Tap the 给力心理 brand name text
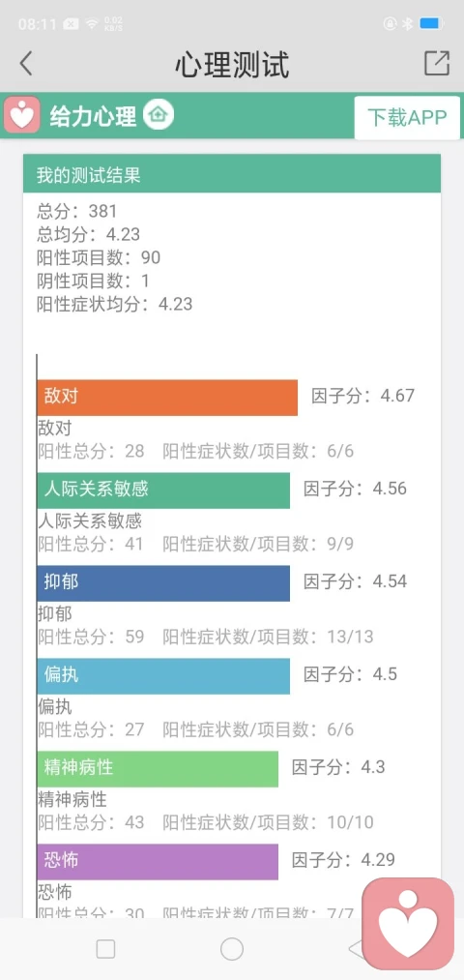Image resolution: width=464 pixels, height=980 pixels. coord(93,116)
